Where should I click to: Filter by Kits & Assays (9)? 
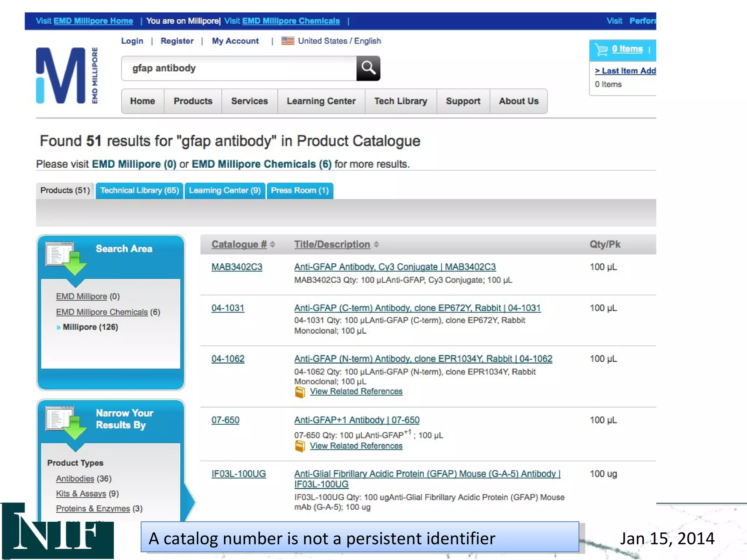pos(81,494)
